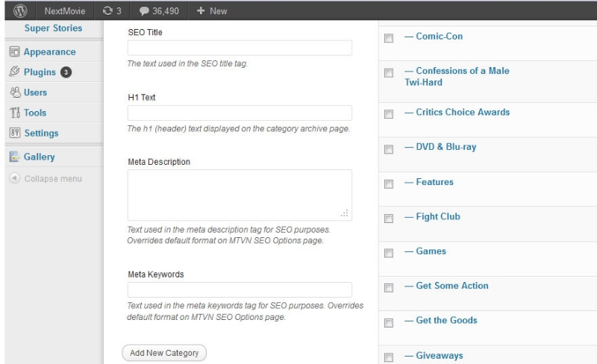Select the Giveaways category checkbox

388,357
